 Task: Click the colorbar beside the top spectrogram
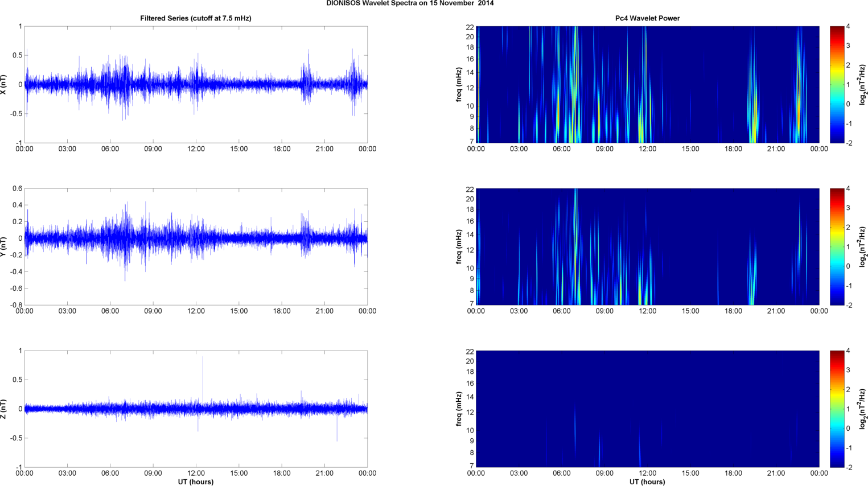(837, 84)
